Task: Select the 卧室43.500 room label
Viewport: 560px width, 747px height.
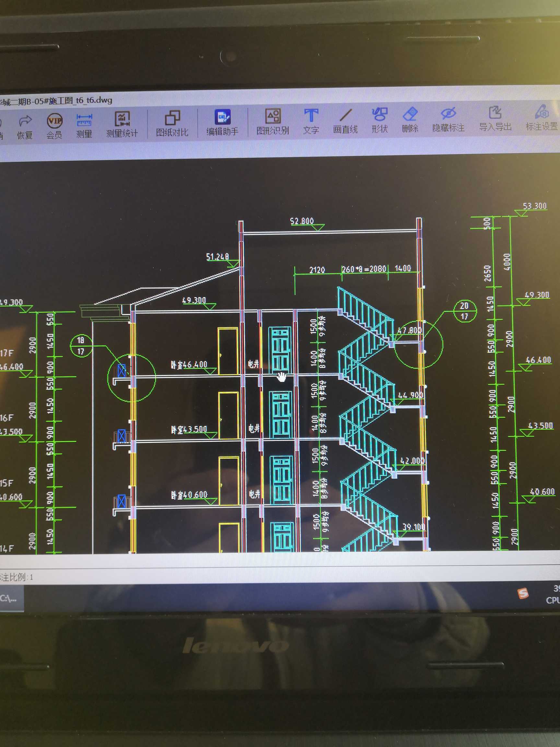Action: (x=189, y=429)
